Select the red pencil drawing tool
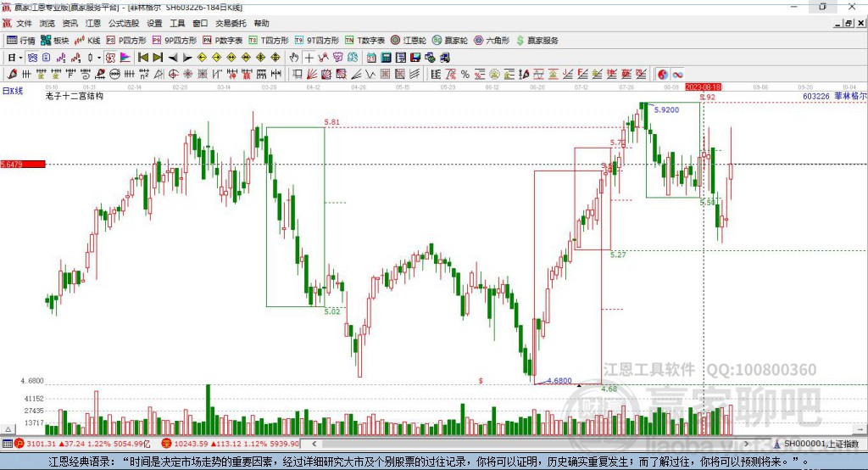Screen dimensions: 868x470 (12, 75)
